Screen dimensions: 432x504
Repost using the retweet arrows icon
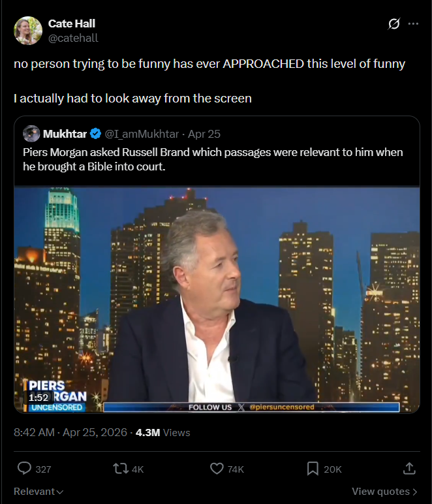coord(121,468)
